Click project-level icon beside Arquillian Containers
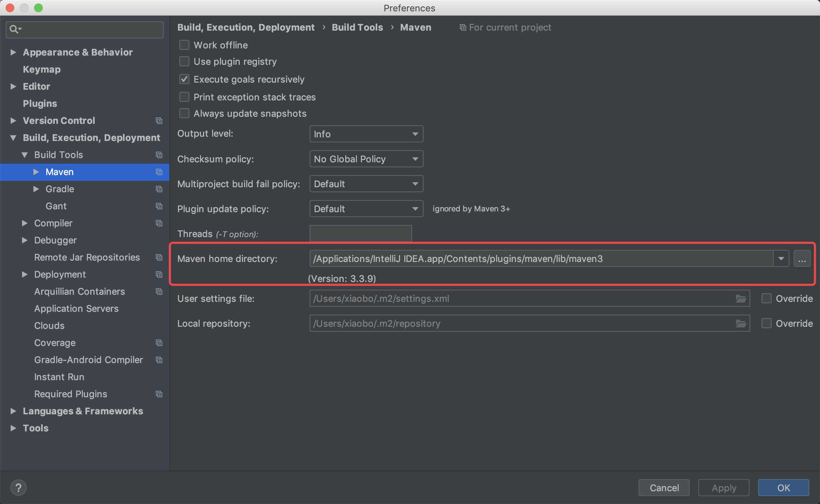Screen dimensions: 820x504 (x=159, y=292)
